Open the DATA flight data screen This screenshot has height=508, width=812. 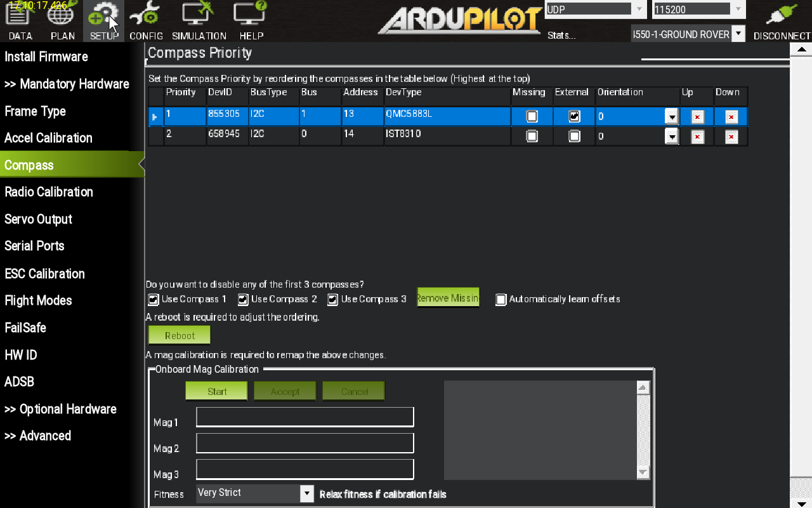20,22
